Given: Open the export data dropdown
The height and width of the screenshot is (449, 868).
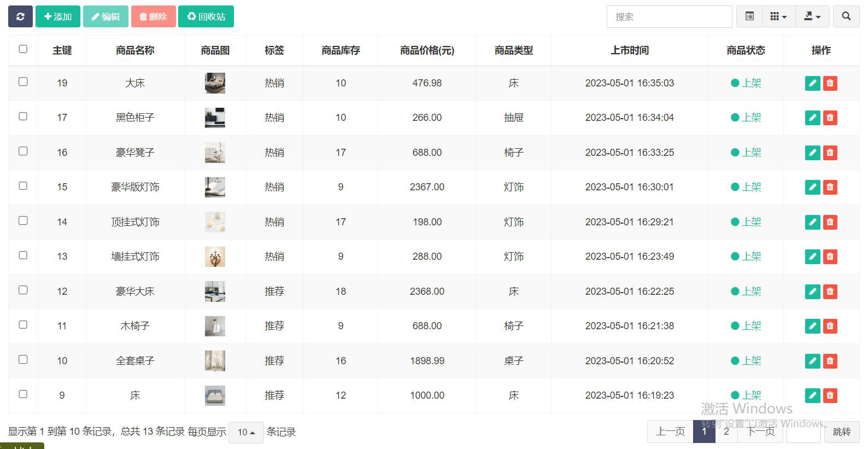Looking at the screenshot, I should pos(812,16).
